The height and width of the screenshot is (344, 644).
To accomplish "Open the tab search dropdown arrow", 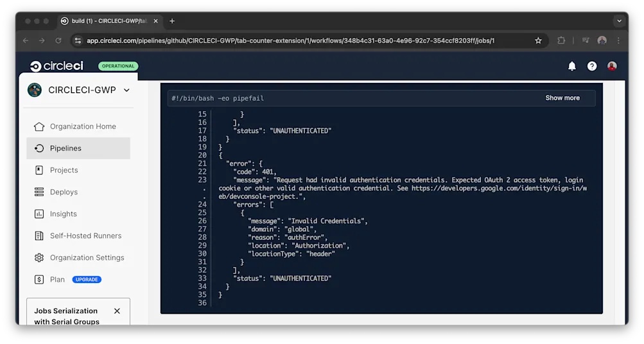I will click(620, 21).
